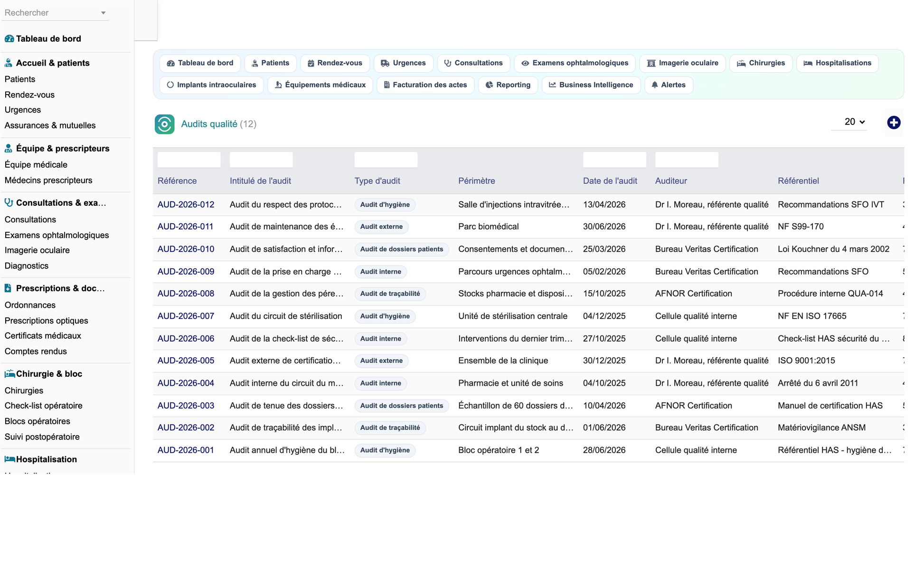Click the Type d'audit filter field
924x572 pixels.
point(386,160)
